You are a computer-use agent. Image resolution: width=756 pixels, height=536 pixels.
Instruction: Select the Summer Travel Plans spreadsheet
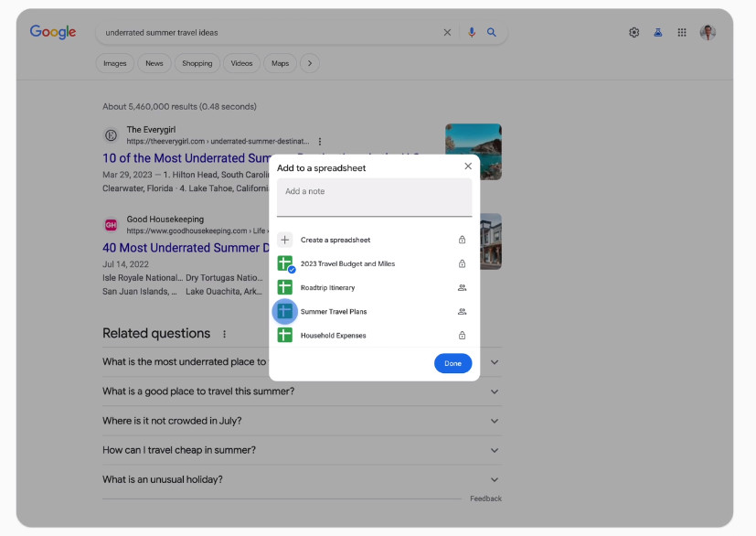tap(374, 311)
